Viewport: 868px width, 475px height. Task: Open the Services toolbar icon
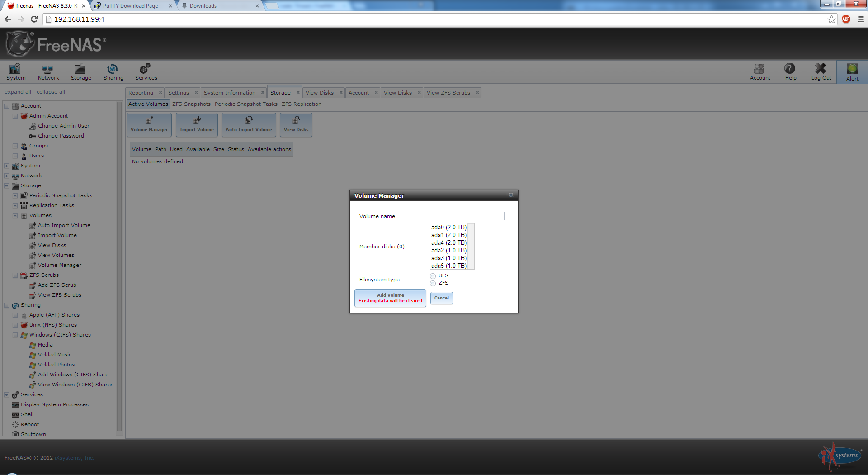click(x=146, y=72)
